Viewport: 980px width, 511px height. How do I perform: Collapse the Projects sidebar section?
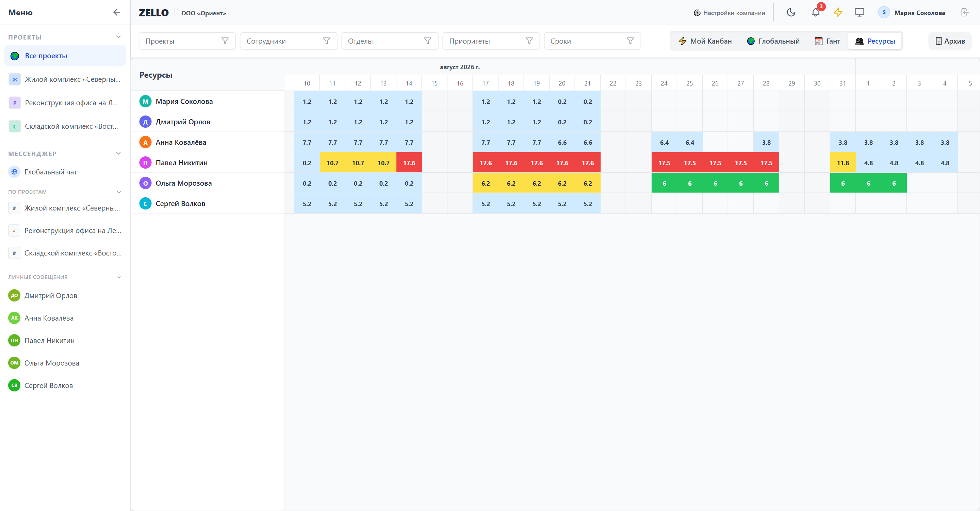point(118,37)
